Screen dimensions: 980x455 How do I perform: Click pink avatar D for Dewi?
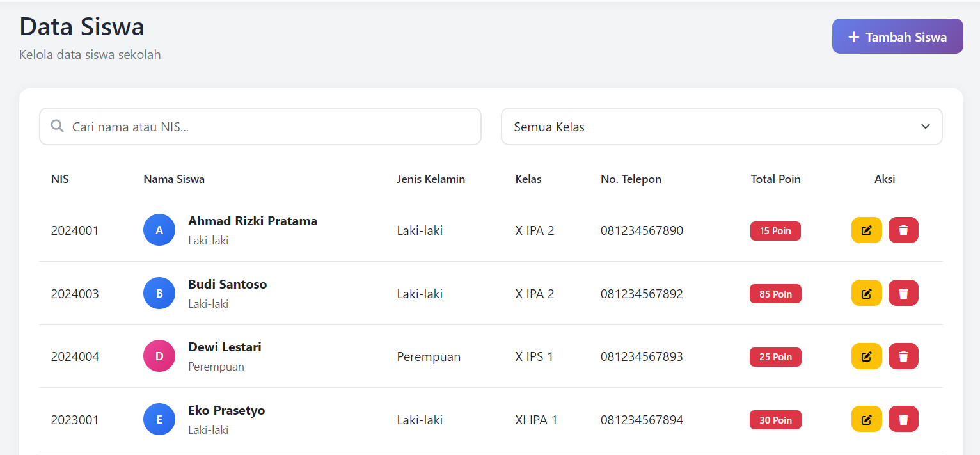pyautogui.click(x=159, y=356)
